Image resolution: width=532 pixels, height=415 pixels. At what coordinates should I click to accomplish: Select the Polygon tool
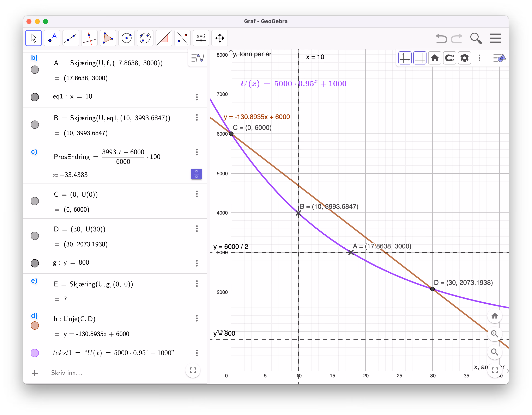(x=108, y=38)
